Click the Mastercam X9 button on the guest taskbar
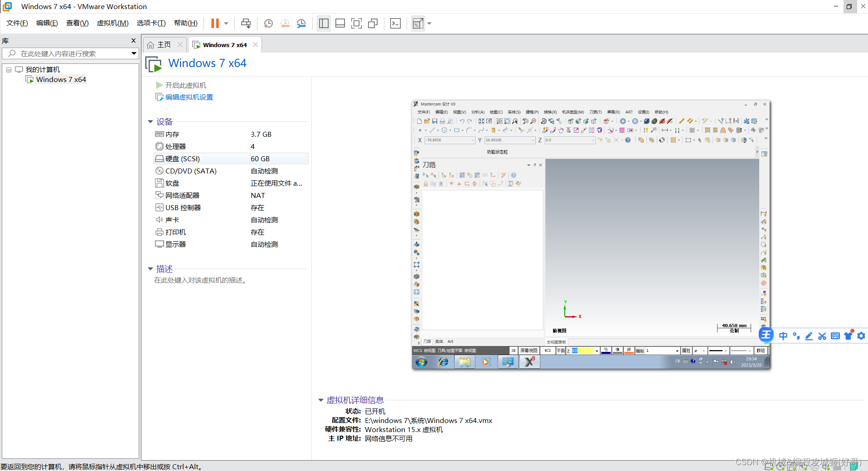This screenshot has height=471, width=868. (529, 362)
